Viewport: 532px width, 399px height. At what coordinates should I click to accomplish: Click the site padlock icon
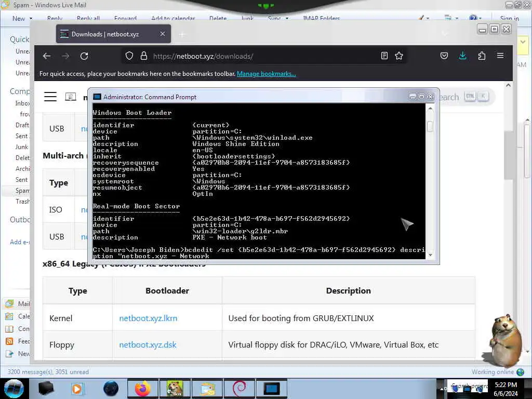tap(144, 56)
